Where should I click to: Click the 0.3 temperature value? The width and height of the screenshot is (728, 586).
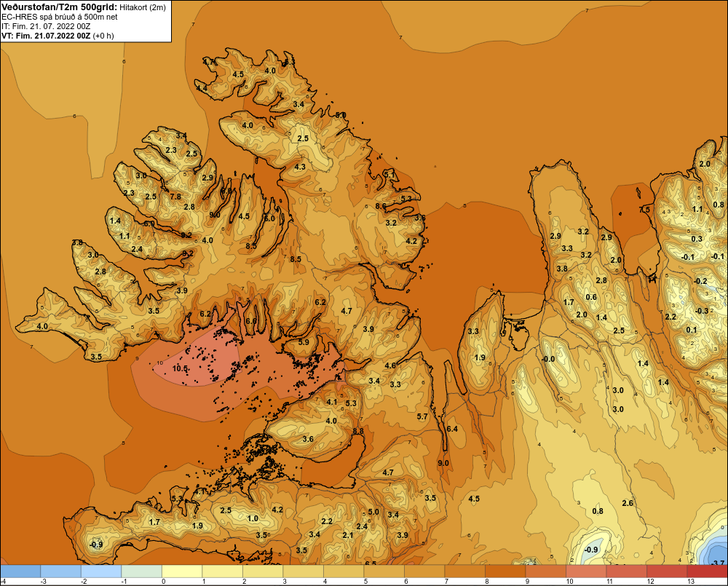[x=697, y=239]
